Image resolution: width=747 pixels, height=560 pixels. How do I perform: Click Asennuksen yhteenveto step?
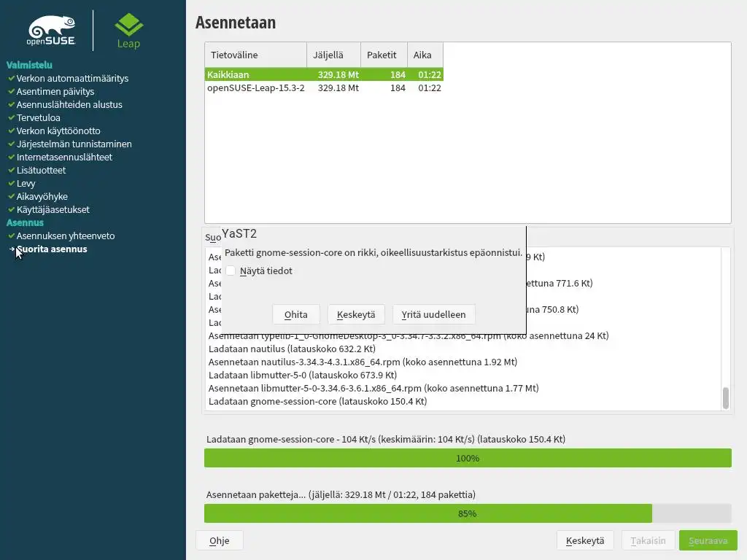[x=66, y=236]
